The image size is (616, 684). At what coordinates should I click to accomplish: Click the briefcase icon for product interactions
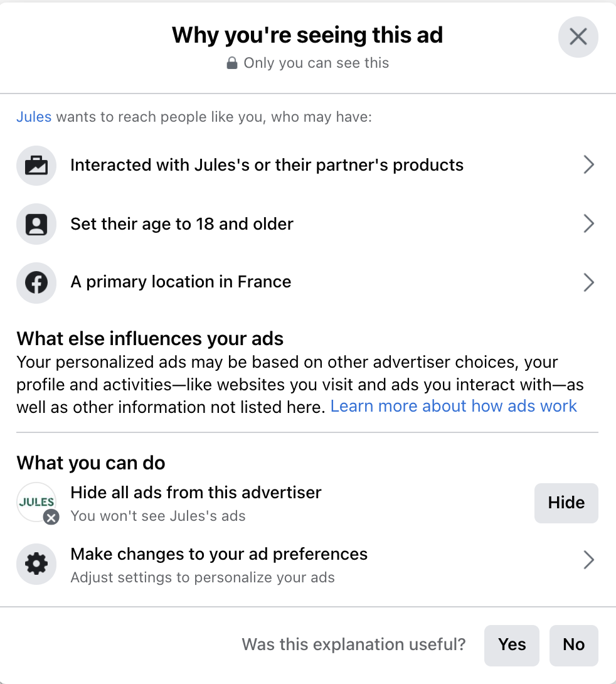point(36,166)
